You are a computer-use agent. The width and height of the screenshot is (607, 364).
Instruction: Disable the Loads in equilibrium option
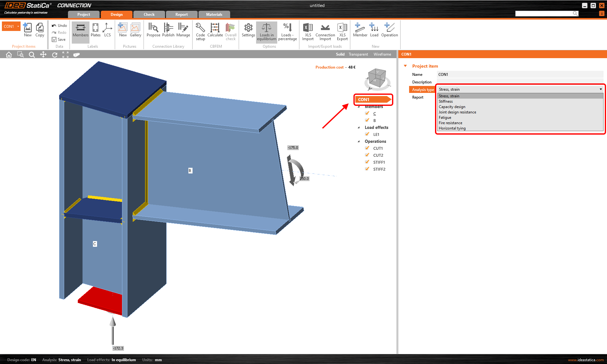(x=266, y=31)
